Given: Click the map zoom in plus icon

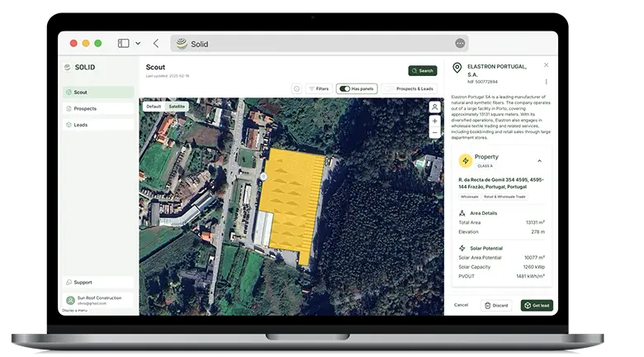Looking at the screenshot, I should click(x=434, y=121).
